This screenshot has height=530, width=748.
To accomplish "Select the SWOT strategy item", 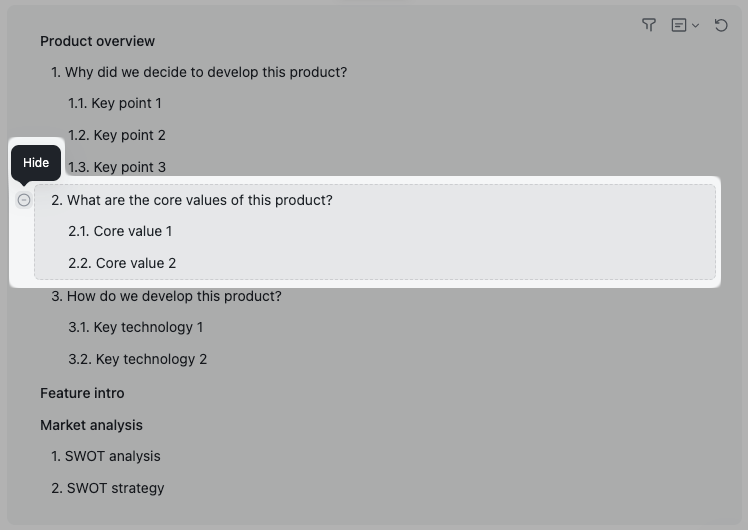I will 108,488.
